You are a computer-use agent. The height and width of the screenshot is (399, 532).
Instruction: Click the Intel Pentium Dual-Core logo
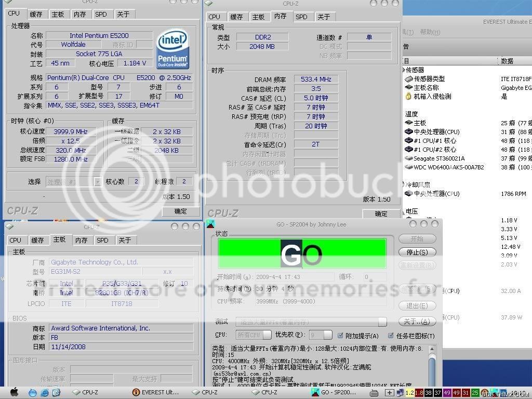click(172, 49)
